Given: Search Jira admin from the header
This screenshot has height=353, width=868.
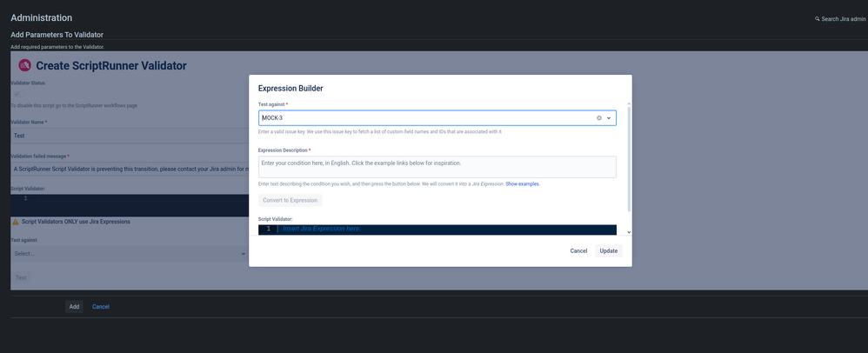Looking at the screenshot, I should coord(840,19).
